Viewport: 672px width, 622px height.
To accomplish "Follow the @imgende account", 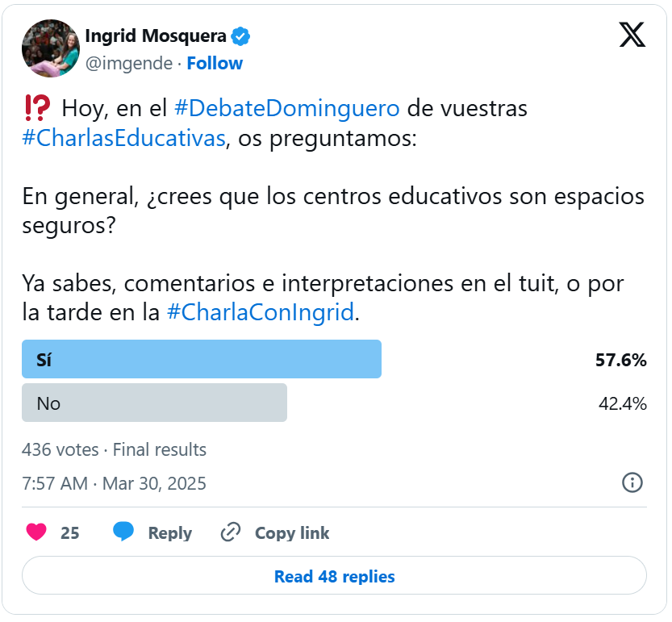I will pyautogui.click(x=215, y=63).
